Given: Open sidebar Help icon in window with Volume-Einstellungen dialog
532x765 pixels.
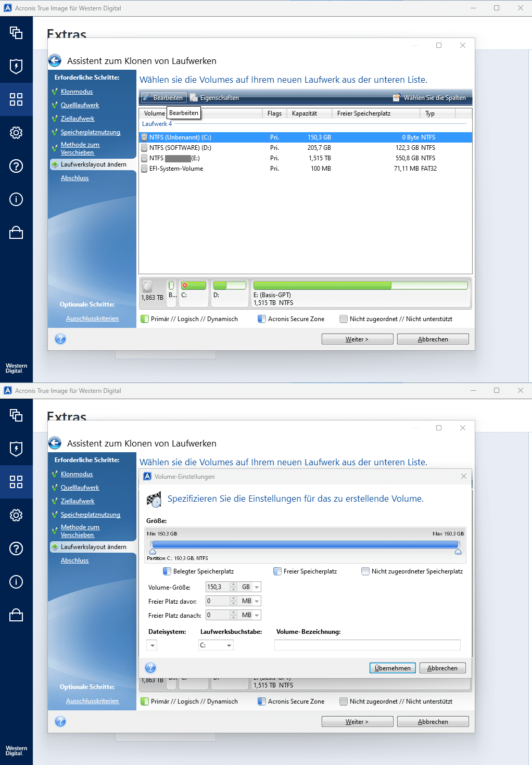Looking at the screenshot, I should pyautogui.click(x=16, y=549).
